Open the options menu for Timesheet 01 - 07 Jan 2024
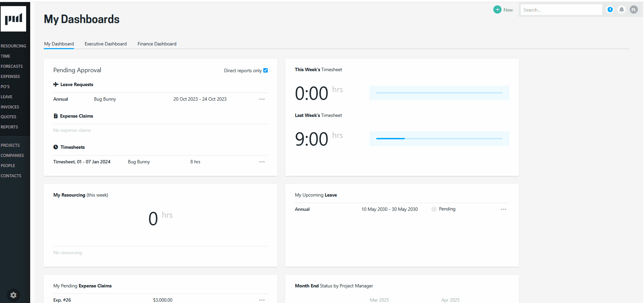 pos(262,162)
